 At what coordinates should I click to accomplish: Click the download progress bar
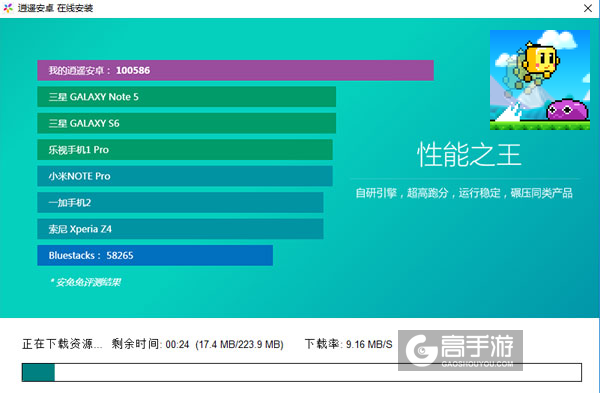tap(302, 372)
